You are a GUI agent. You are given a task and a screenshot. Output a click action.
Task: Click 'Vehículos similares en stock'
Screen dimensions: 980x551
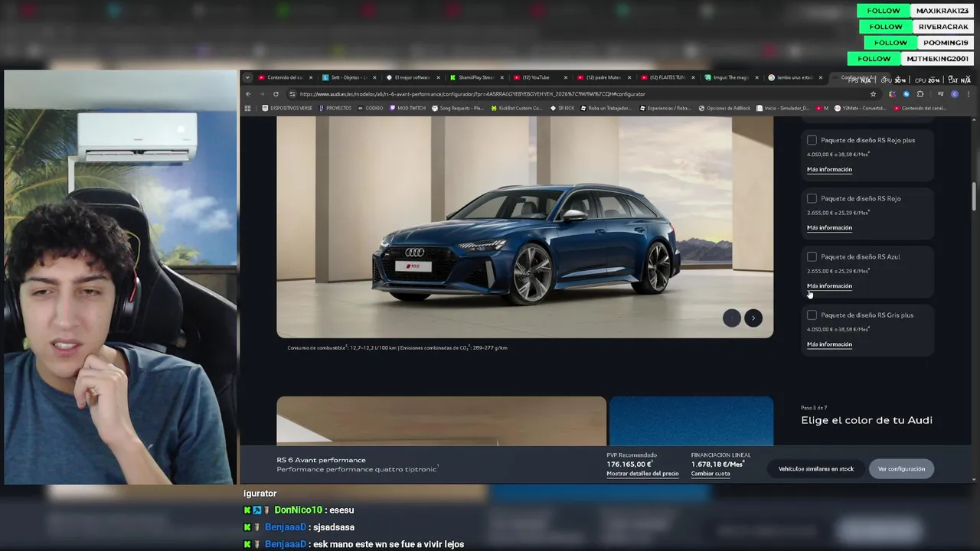816,469
